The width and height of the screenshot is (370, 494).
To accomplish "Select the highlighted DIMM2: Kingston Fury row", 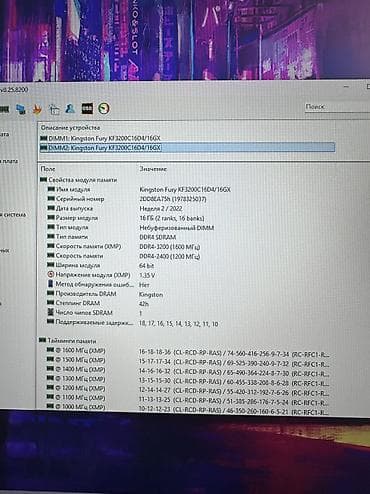I will 188,147.
